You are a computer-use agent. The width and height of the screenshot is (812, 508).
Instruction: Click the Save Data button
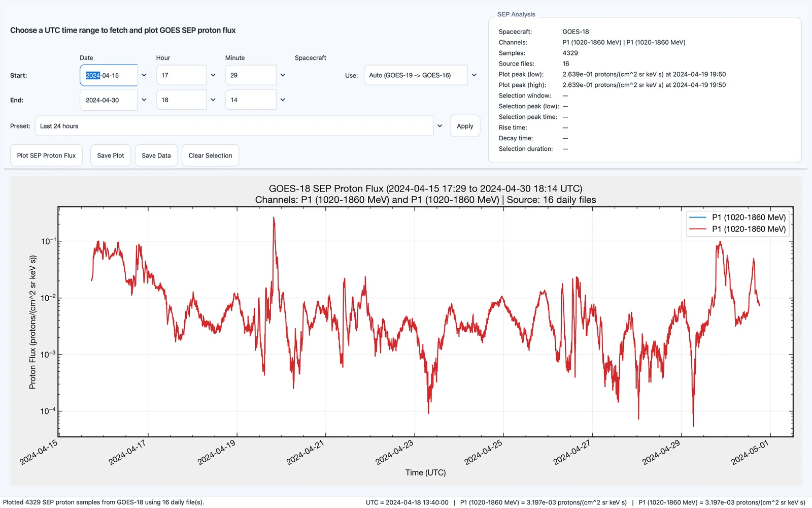156,155
